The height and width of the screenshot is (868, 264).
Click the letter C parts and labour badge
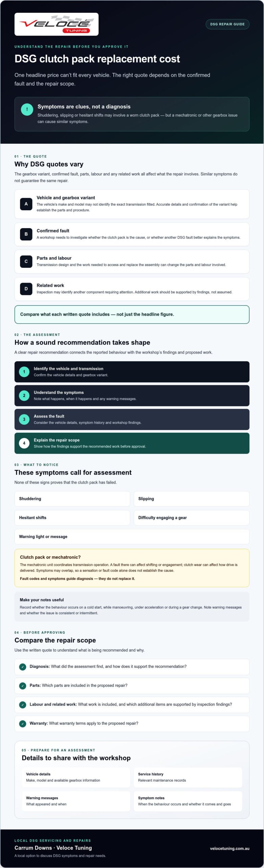click(x=26, y=262)
